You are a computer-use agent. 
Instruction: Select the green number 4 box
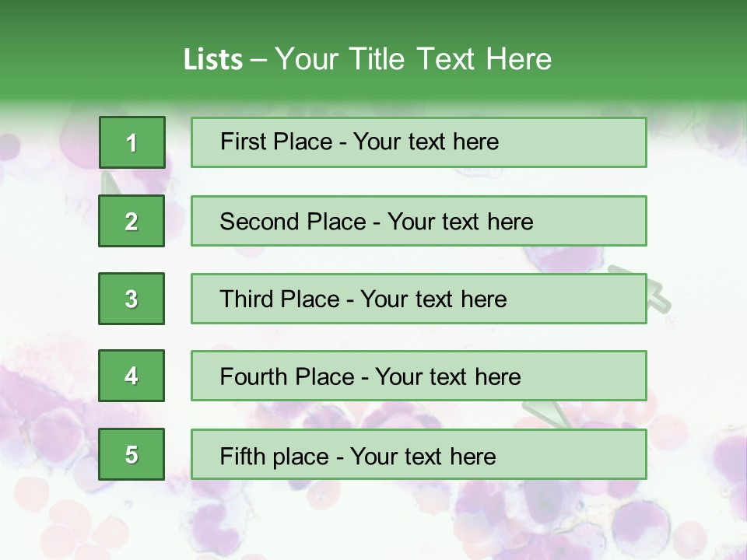click(132, 376)
